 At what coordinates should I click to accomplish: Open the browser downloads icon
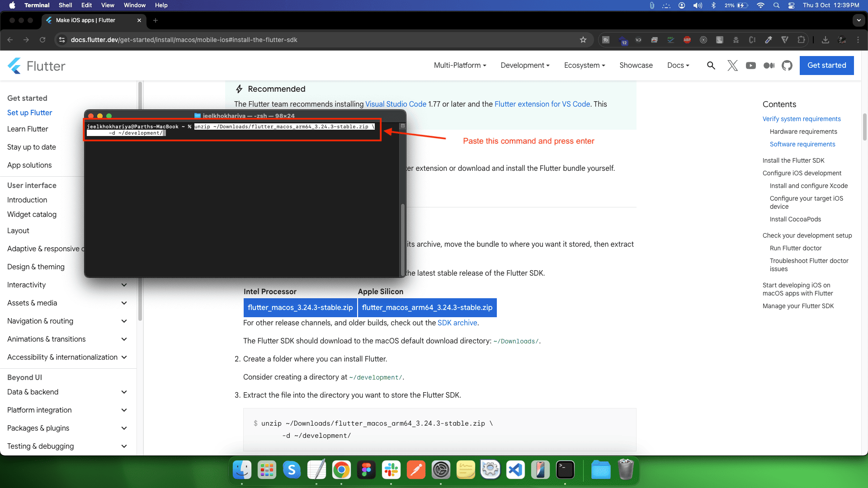(x=826, y=40)
